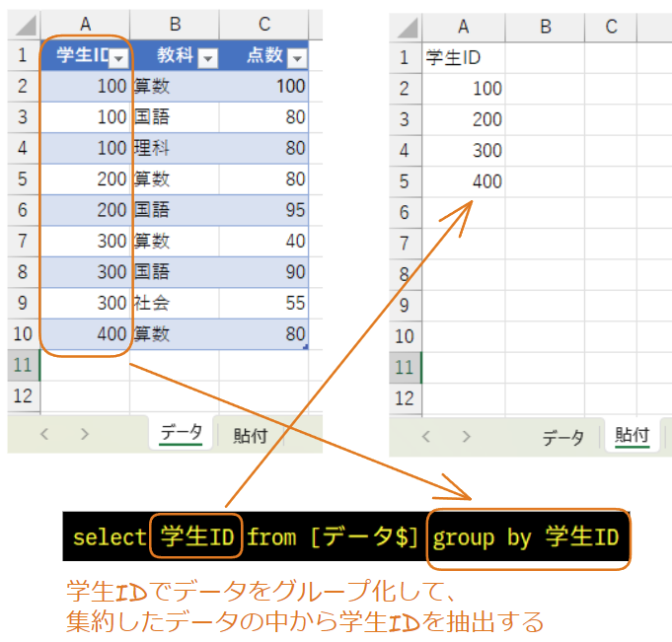Viewport: 672px width, 642px height.
Task: Click 算数 cell in row 10
Action: (175, 334)
